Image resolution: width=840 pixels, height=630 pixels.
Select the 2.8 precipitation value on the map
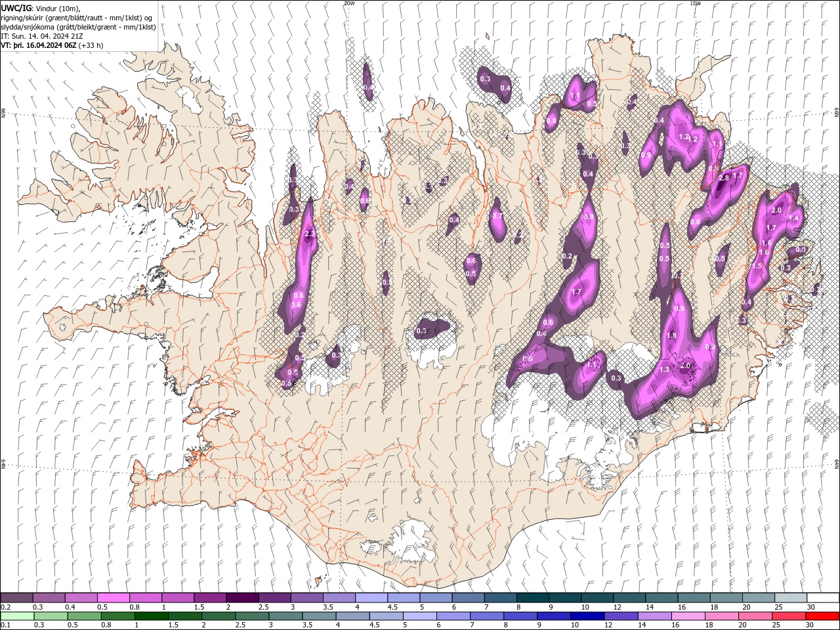tap(724, 178)
